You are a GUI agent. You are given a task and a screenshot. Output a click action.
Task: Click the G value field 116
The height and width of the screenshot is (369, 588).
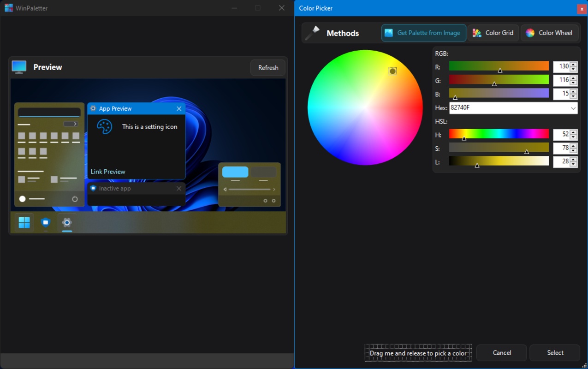[x=562, y=80]
